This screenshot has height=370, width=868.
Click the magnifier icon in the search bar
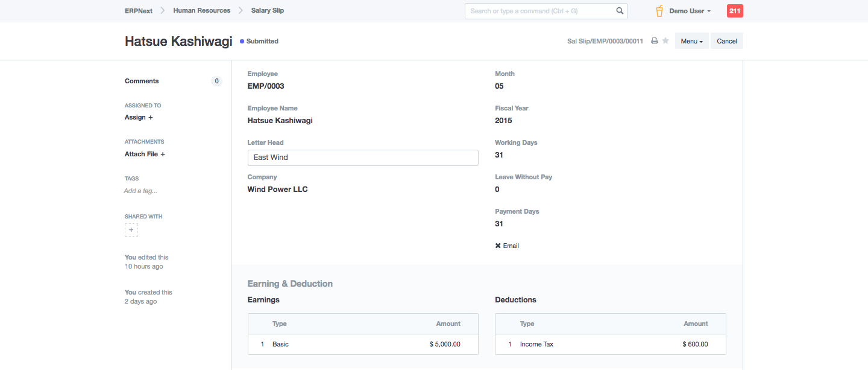tap(620, 11)
